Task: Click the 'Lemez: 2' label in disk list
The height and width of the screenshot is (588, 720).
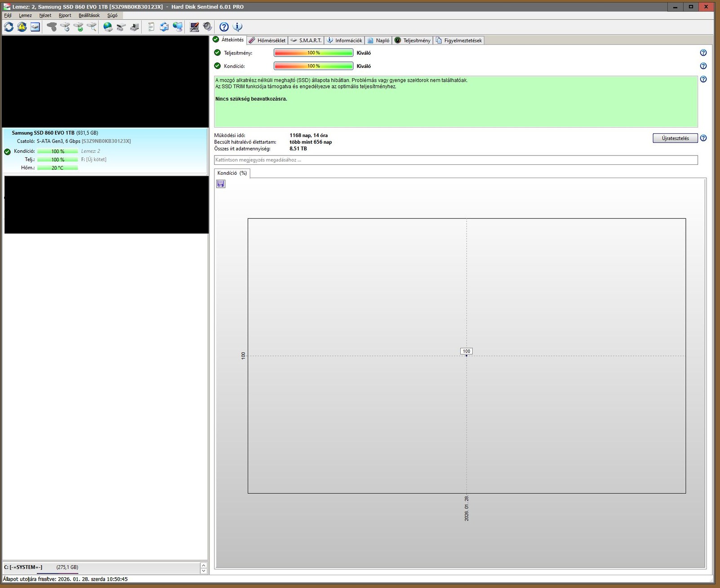Action: click(91, 151)
